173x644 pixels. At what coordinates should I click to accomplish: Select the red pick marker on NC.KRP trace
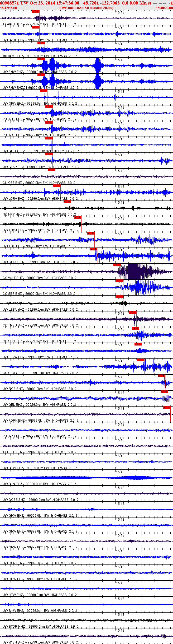(x=67, y=202)
